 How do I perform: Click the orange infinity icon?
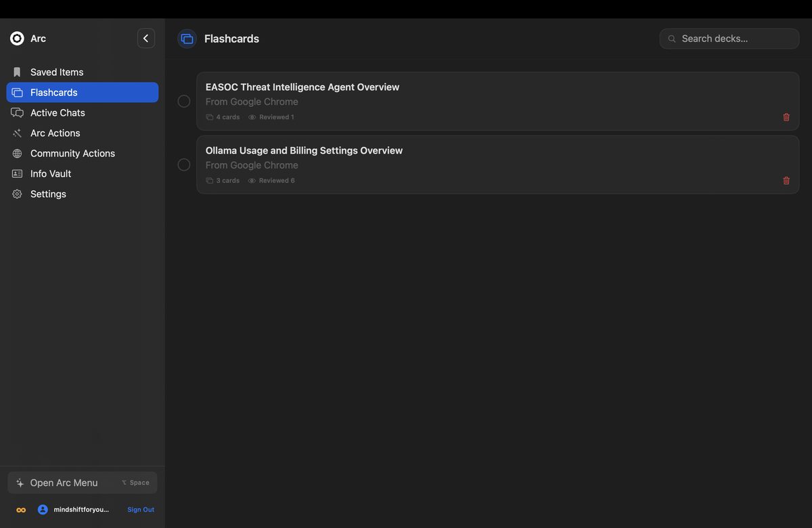pos(21,510)
